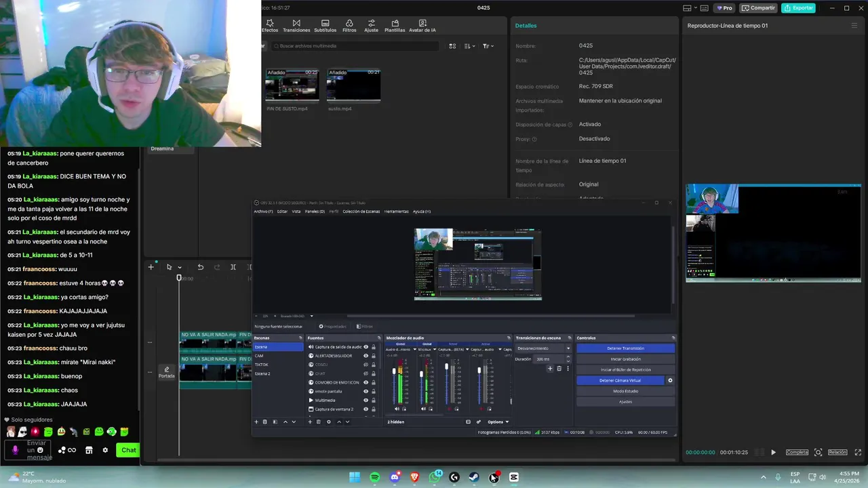Open Discord from the taskbar
Viewport: 868px width, 488px height.
click(x=395, y=477)
